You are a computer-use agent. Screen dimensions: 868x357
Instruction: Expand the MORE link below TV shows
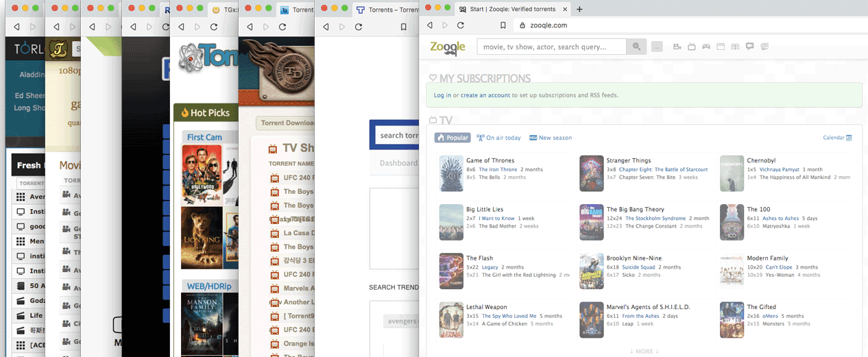coord(644,351)
